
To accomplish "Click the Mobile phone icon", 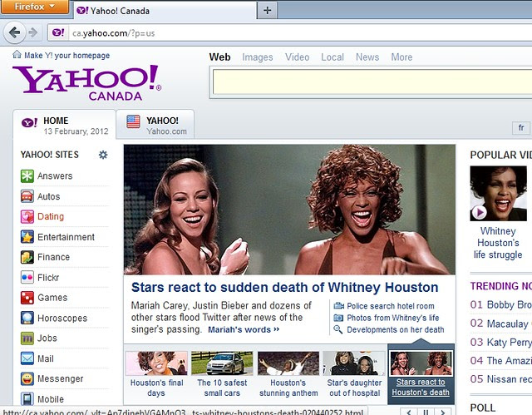I will [27, 398].
